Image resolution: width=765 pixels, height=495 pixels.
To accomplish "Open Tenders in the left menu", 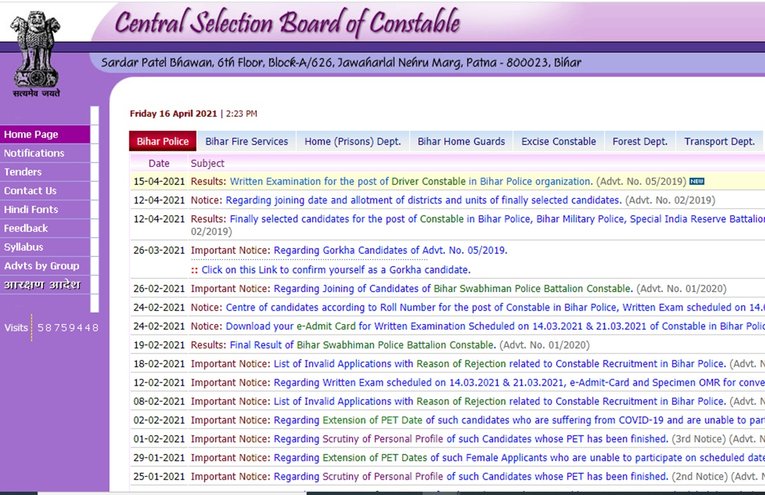I will (24, 172).
